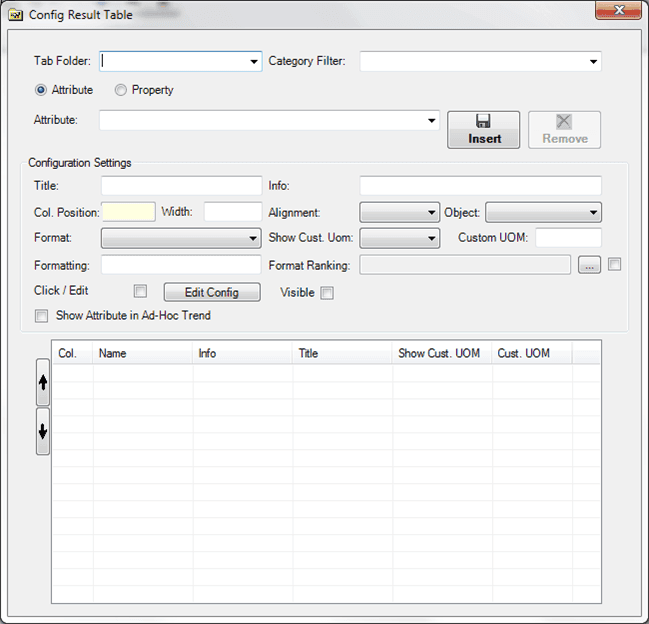Focus the Formatting input field

(181, 264)
